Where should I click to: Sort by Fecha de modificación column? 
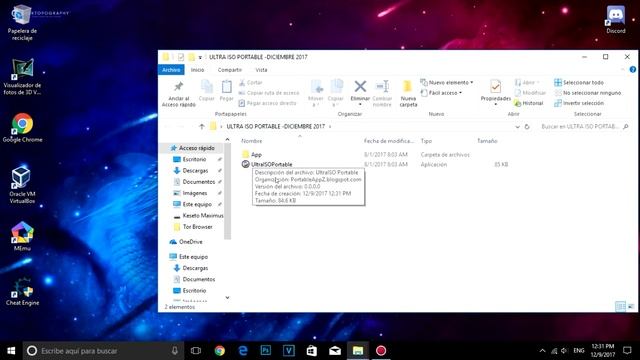389,141
